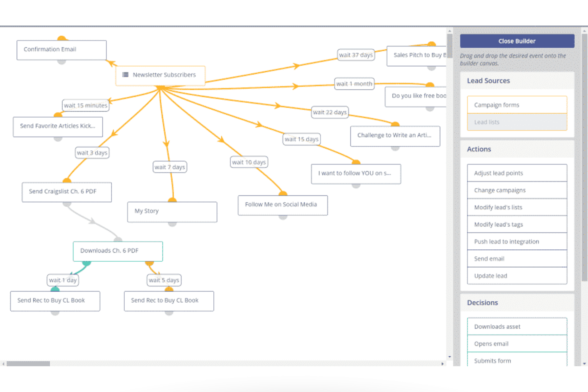Click the Close Builder button

tap(517, 41)
